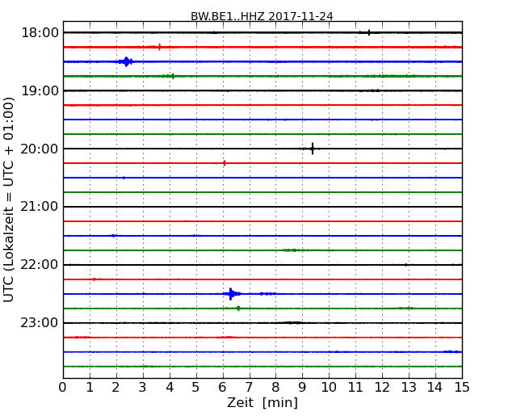This screenshot has height=420, width=525.
Task: Pick the black spike on the 18:00 trace
Action: point(369,32)
